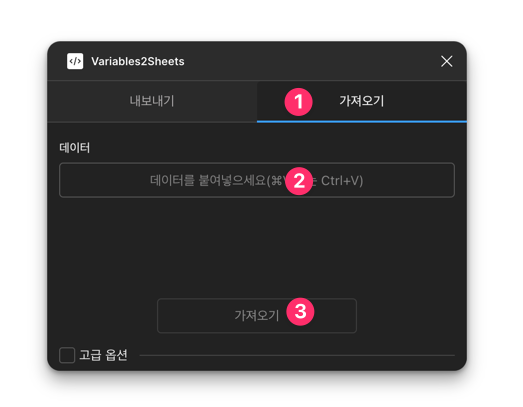This screenshot has height=407, width=523.
Task: Click the 가져오기 button at bottom
Action: point(257,316)
